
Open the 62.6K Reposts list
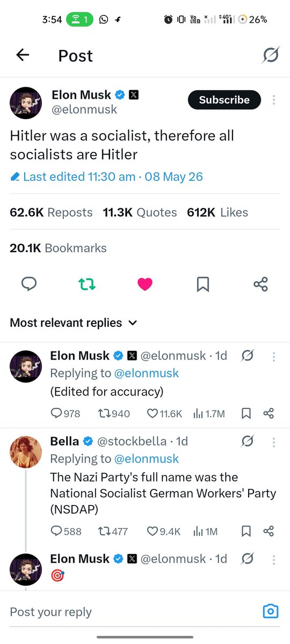coord(51,213)
